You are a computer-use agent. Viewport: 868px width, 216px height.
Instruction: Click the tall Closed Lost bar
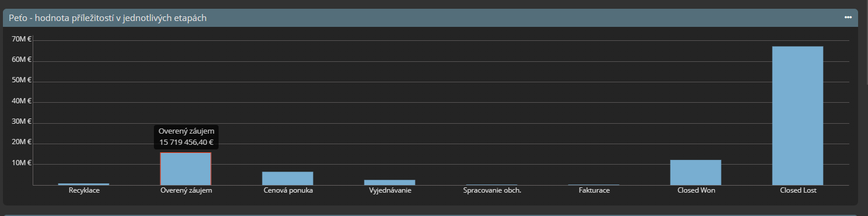pyautogui.click(x=797, y=116)
